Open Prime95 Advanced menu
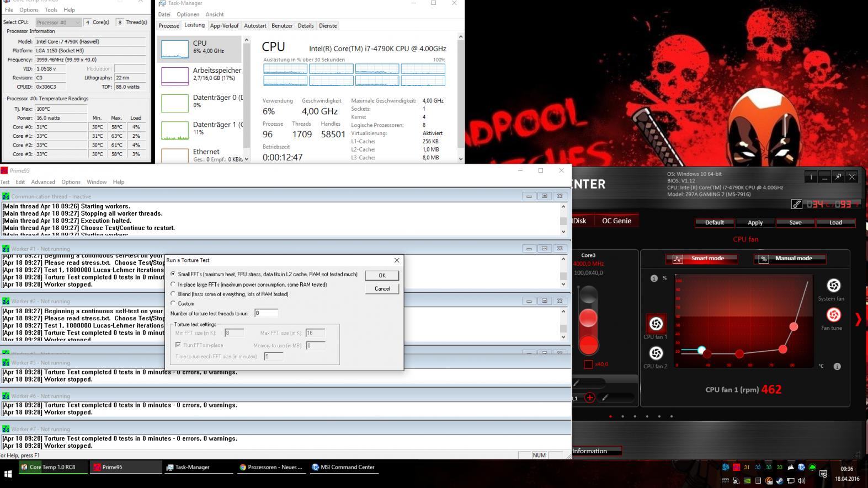 click(43, 182)
